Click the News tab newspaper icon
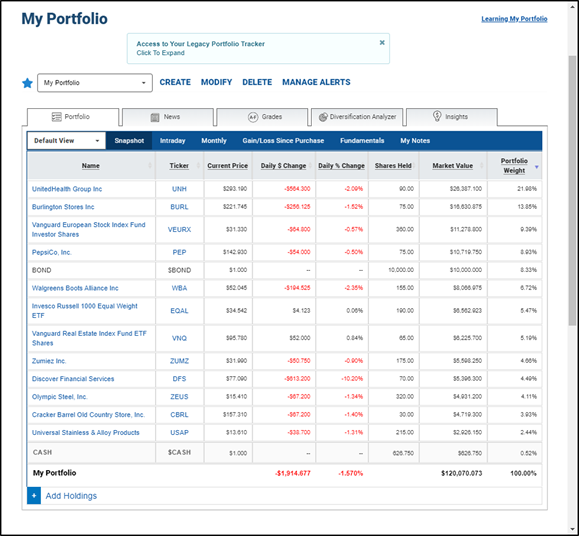Viewport: 579px width, 536px height. point(155,117)
